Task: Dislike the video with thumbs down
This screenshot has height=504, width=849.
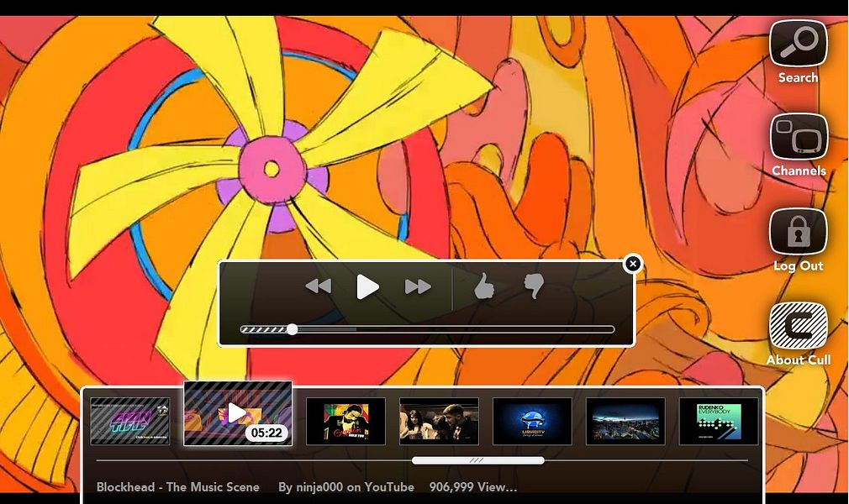Action: pos(534,286)
